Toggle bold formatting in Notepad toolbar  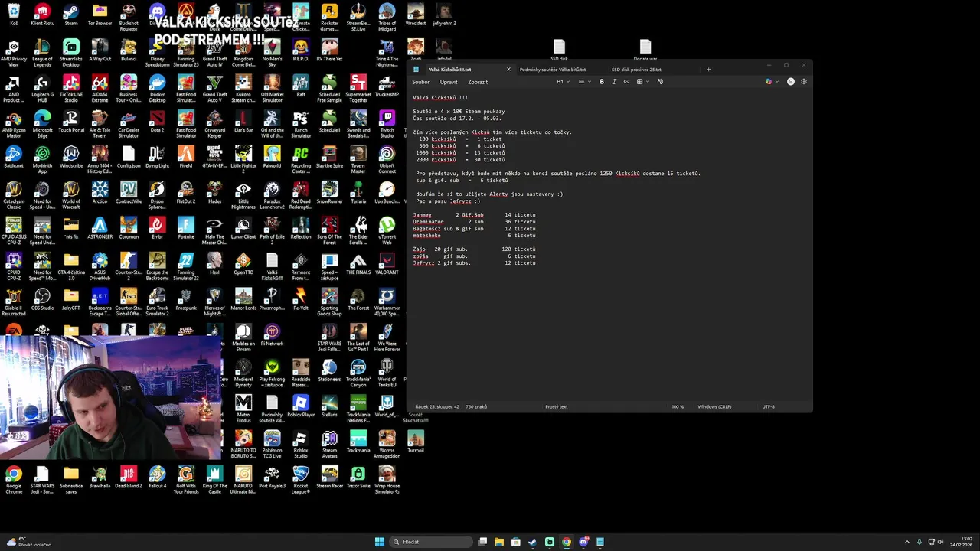pyautogui.click(x=602, y=82)
